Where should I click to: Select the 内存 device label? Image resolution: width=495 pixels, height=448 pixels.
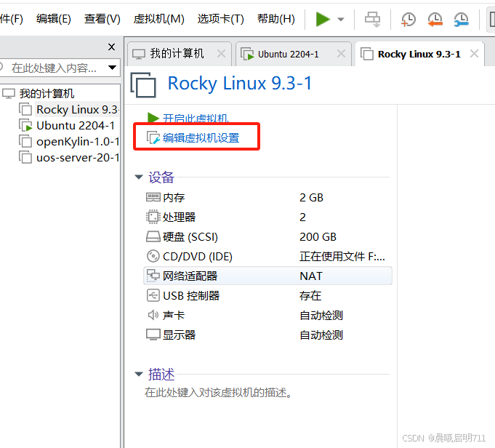pyautogui.click(x=174, y=198)
